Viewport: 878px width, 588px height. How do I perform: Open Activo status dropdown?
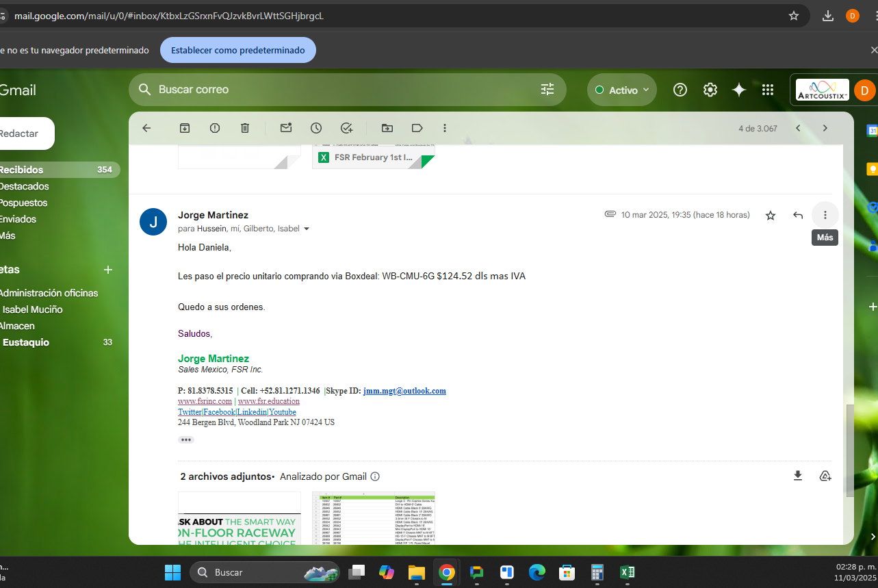[622, 90]
